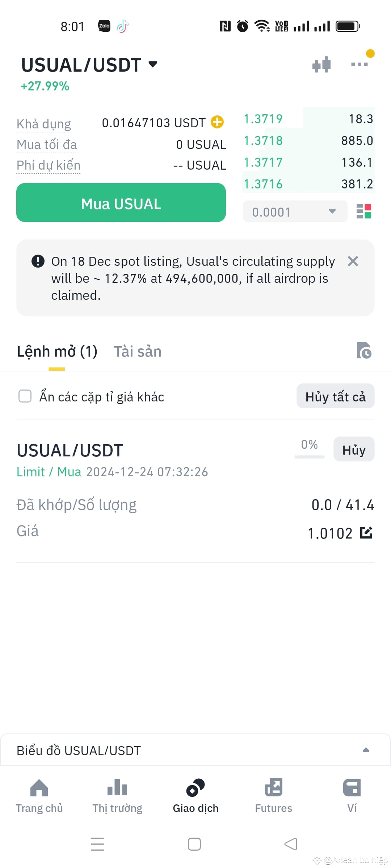The image size is (391, 868).
Task: Cancel the USUAL/USDT limit order with Hủy
Action: [x=354, y=450]
